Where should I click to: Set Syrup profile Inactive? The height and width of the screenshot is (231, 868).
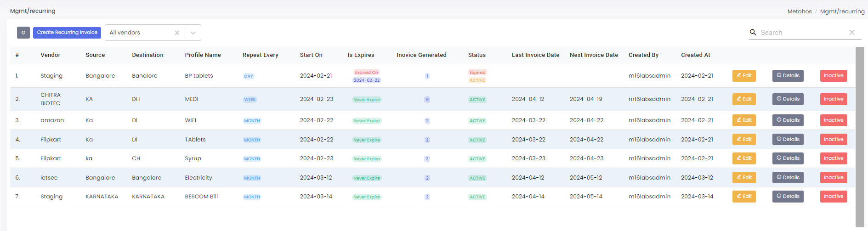[x=834, y=158]
